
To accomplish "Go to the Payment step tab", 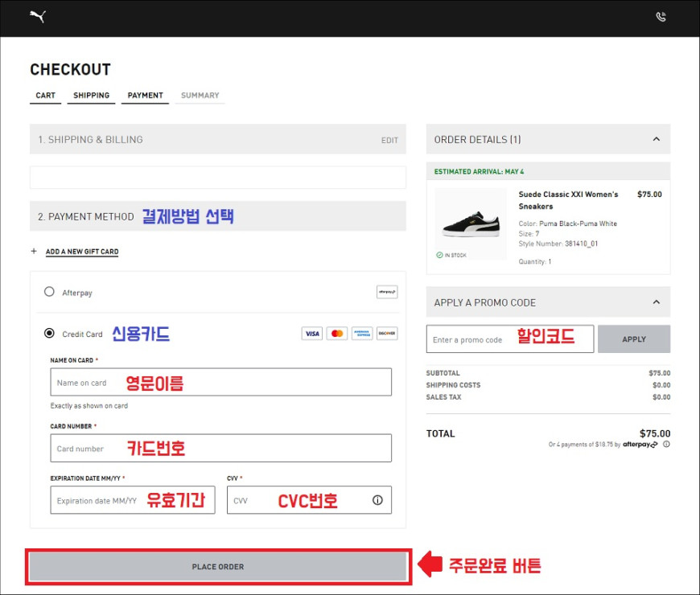I will point(145,96).
